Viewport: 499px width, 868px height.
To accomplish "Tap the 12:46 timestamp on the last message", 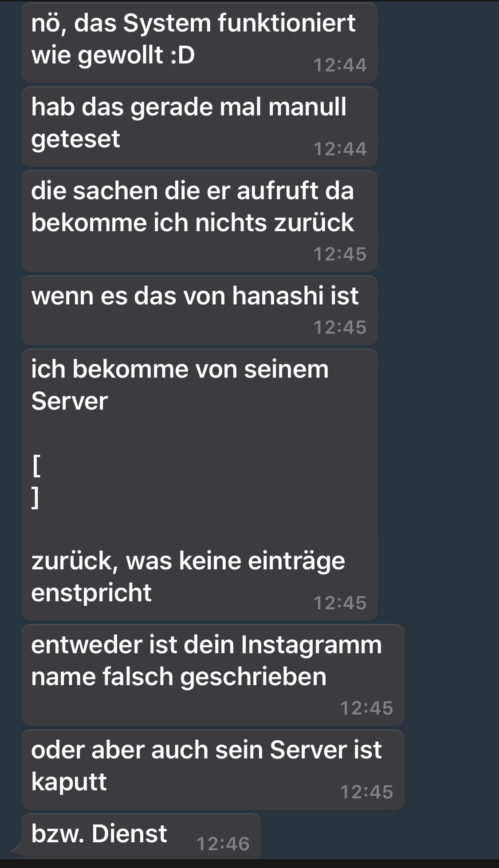I will coord(223,844).
